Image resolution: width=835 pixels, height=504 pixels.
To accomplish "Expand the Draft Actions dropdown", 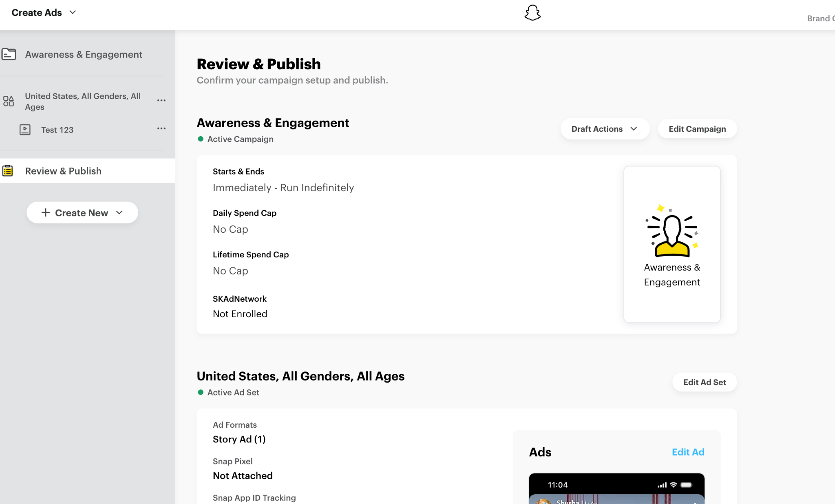I will click(605, 129).
